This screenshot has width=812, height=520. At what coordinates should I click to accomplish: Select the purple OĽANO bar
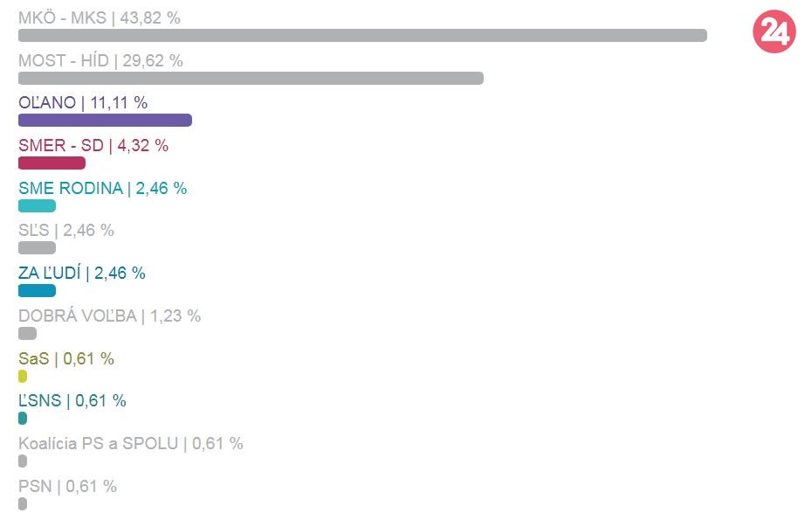coord(105,121)
